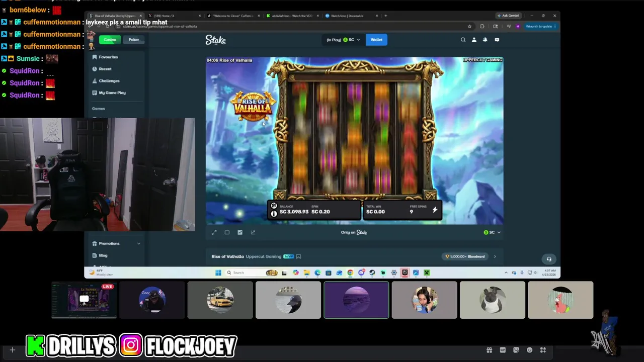Expand the Promotions sidebar section
This screenshot has height=362, width=644.
(116, 243)
